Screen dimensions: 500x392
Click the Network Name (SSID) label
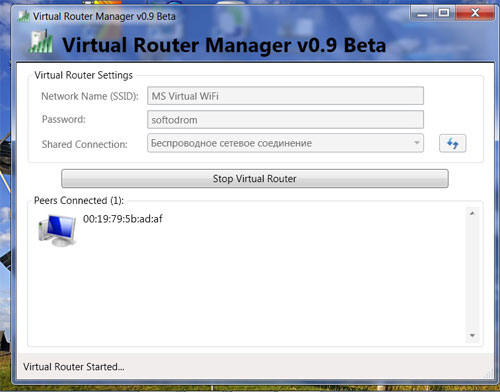click(90, 96)
